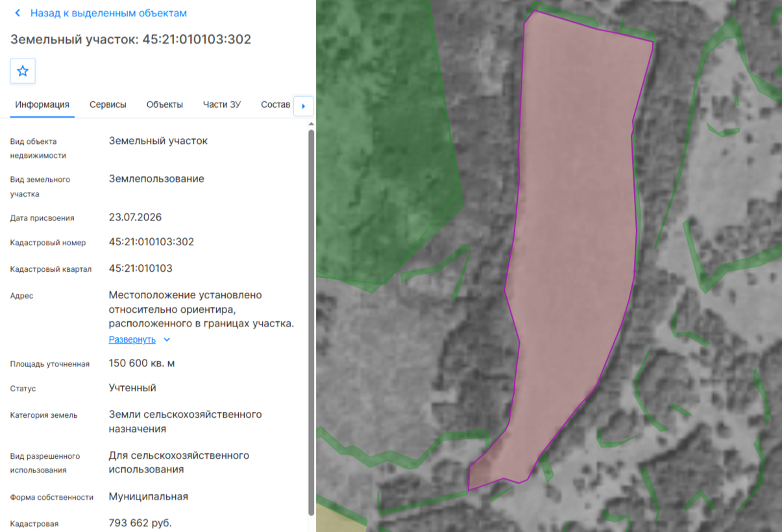
Task: Add parcel to favorites with star icon
Action: [x=23, y=71]
